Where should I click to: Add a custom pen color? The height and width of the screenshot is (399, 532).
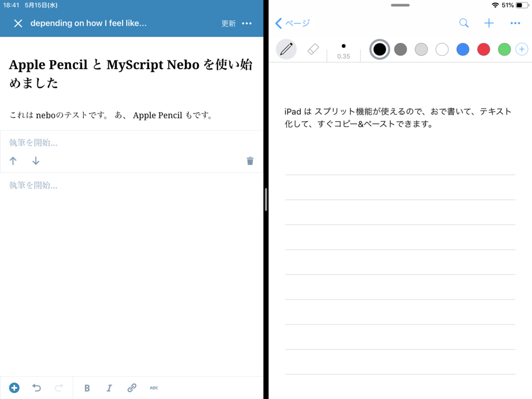[522, 49]
